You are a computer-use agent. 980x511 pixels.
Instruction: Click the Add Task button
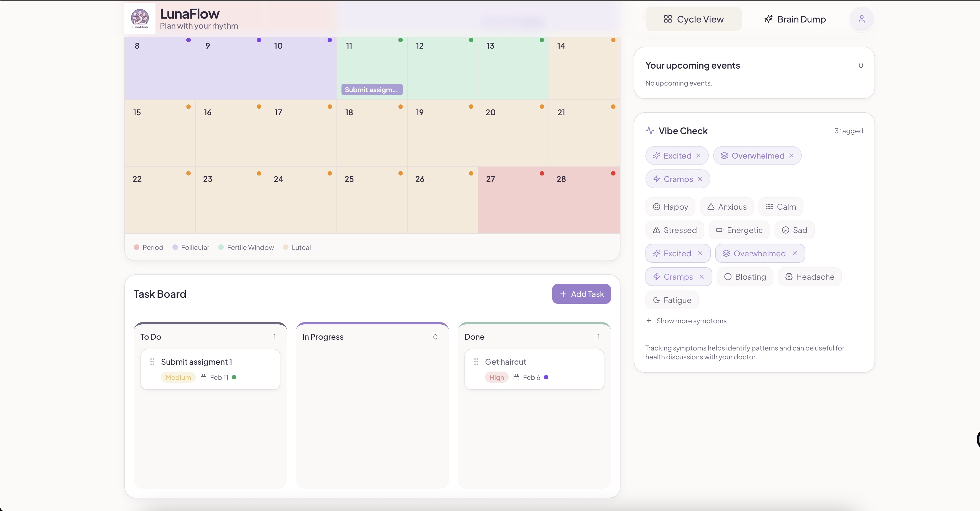(581, 294)
